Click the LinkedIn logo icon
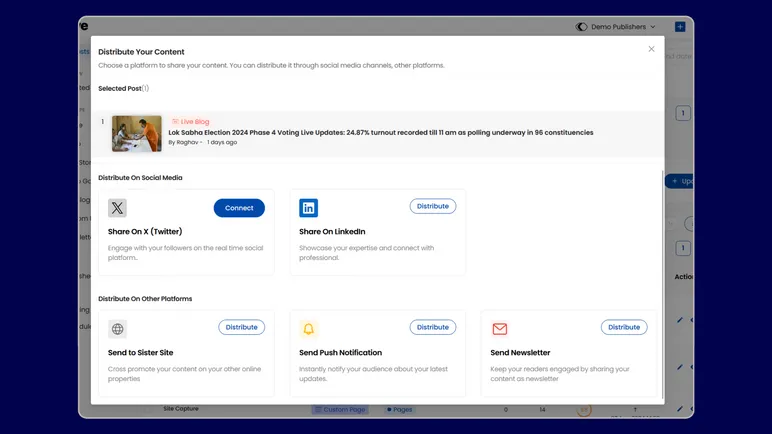This screenshot has height=434, width=772. click(309, 208)
